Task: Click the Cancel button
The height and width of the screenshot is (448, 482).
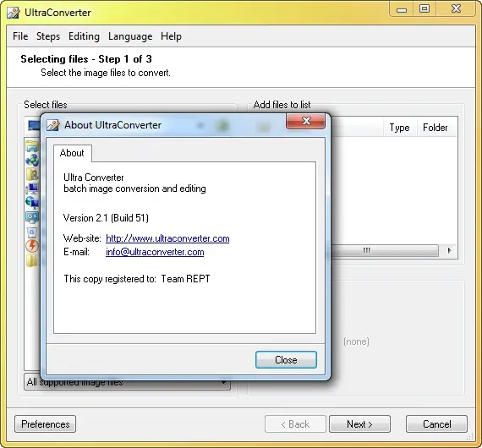Action: coord(436,424)
